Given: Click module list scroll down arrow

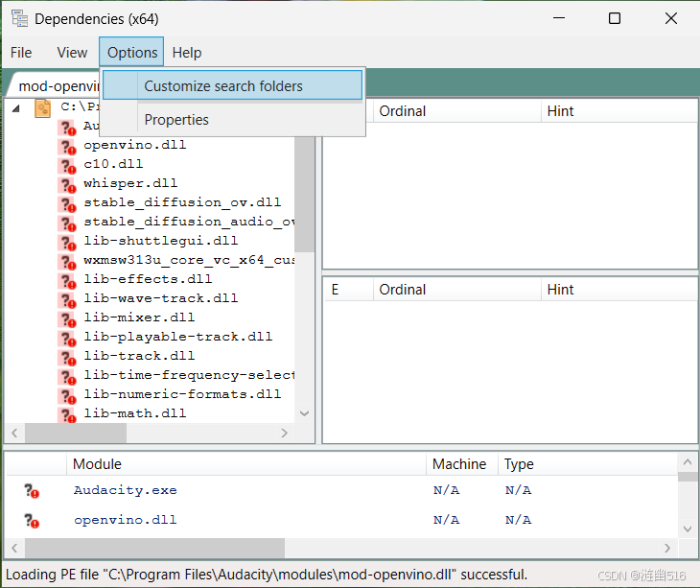Looking at the screenshot, I should pos(687,529).
